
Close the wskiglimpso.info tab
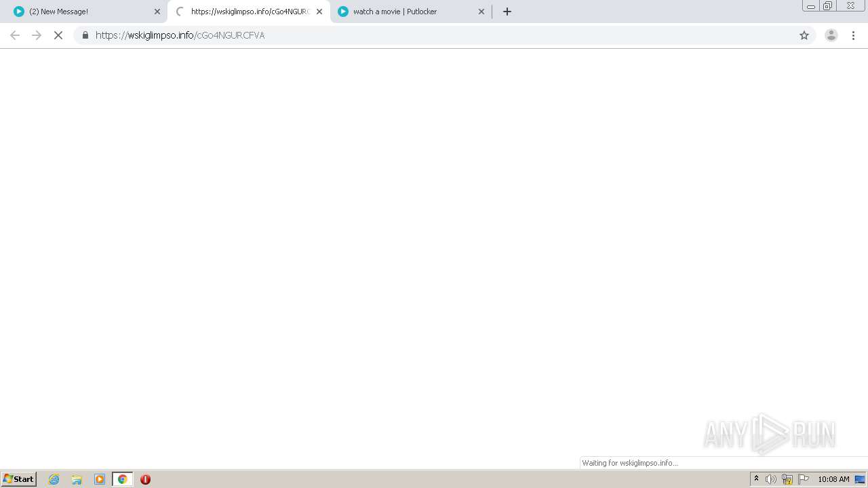pos(319,12)
